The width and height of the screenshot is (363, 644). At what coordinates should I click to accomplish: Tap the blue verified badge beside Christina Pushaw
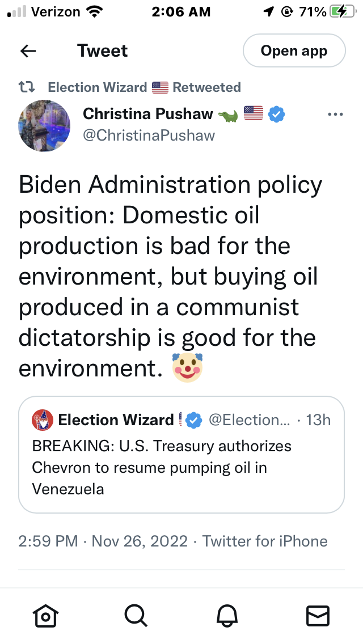[x=276, y=115]
